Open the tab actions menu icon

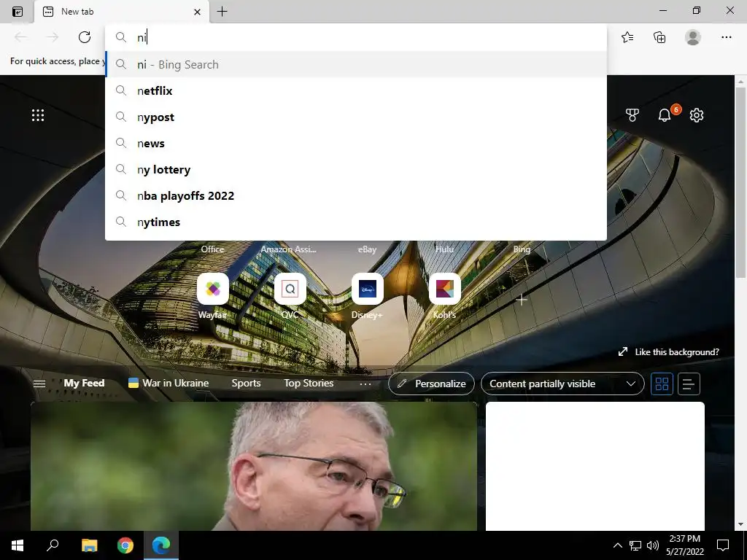click(18, 12)
